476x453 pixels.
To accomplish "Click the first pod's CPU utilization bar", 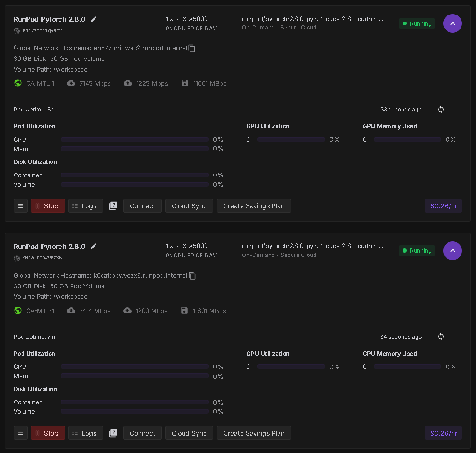I will click(135, 139).
